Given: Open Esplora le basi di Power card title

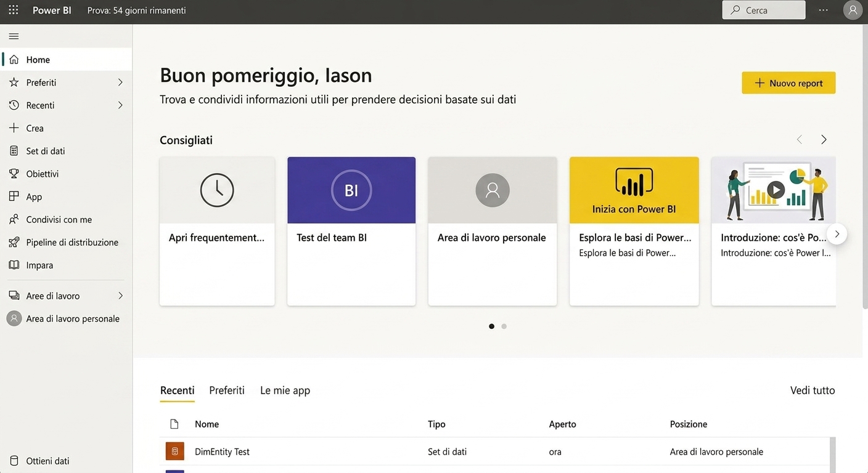Looking at the screenshot, I should pyautogui.click(x=635, y=238).
